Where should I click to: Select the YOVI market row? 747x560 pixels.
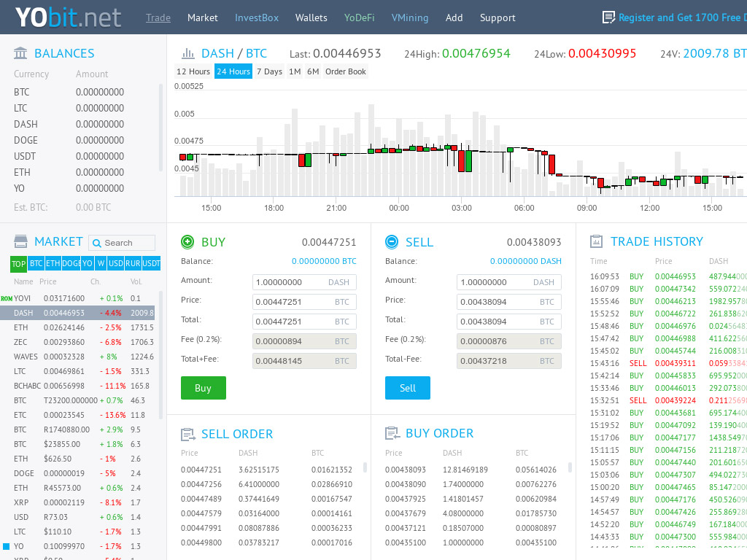point(77,298)
